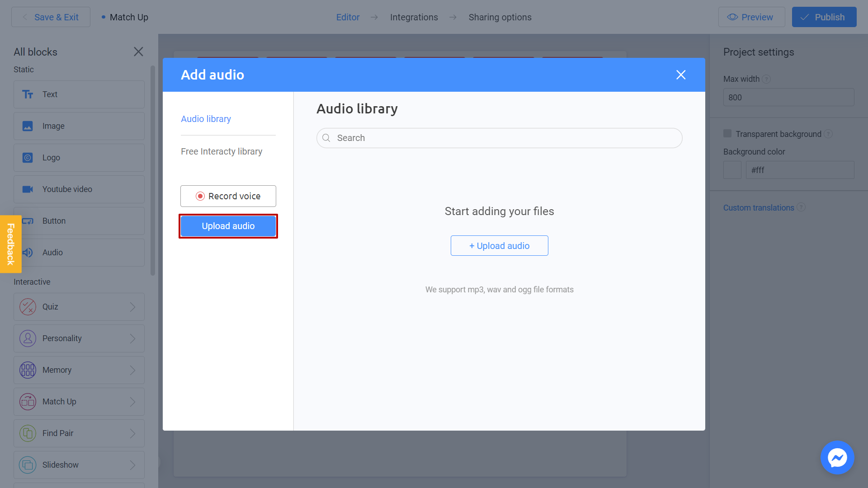868x488 pixels.
Task: Click the Image block icon in sidebar
Action: pyautogui.click(x=28, y=126)
